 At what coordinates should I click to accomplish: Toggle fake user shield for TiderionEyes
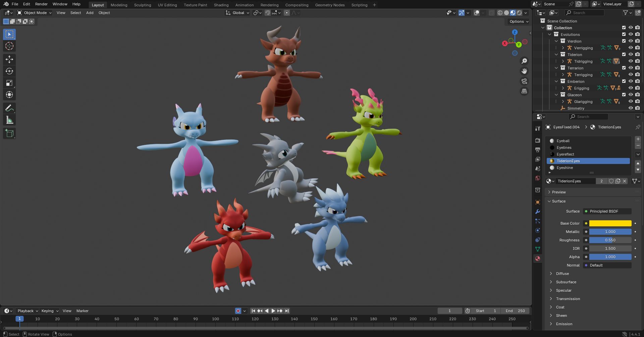point(611,181)
